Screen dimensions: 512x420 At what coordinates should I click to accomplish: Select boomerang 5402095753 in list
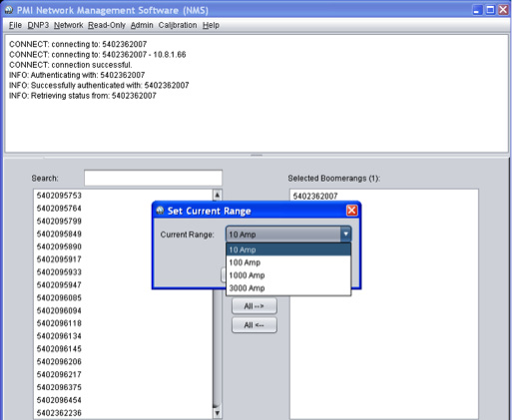123,196
